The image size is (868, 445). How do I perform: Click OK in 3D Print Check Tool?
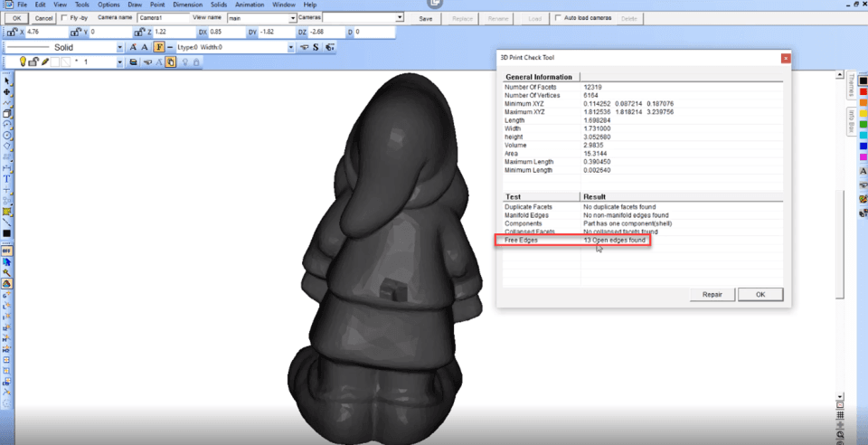760,295
